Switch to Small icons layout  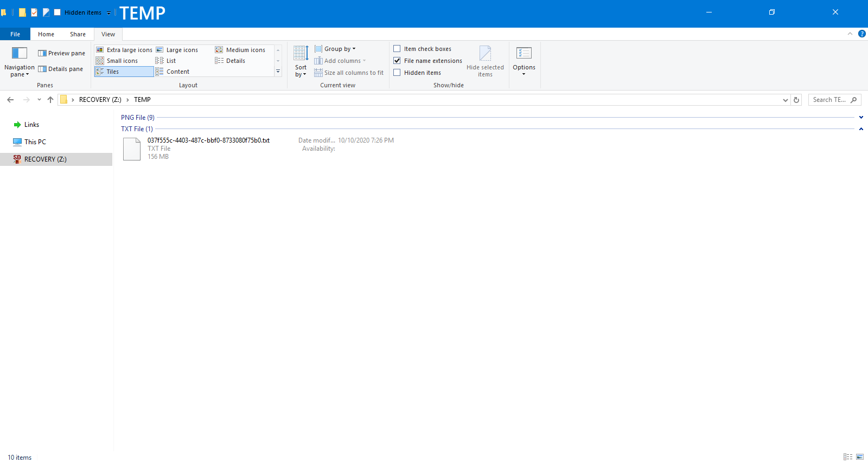[117, 61]
